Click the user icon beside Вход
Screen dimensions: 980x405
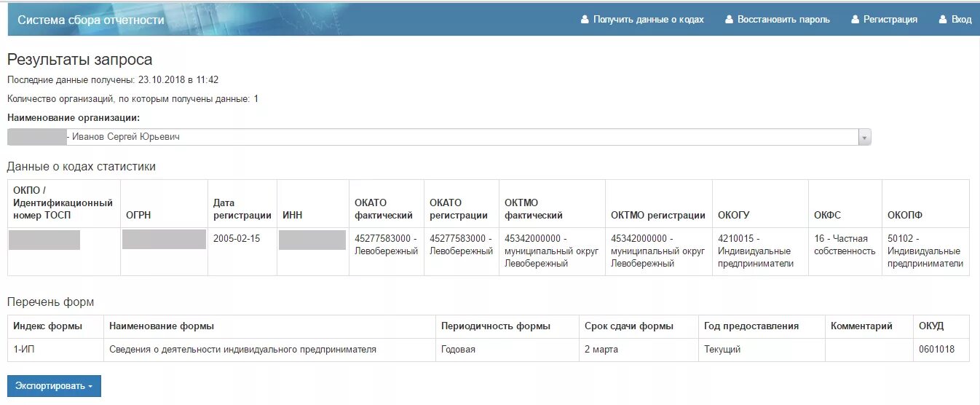coord(943,20)
